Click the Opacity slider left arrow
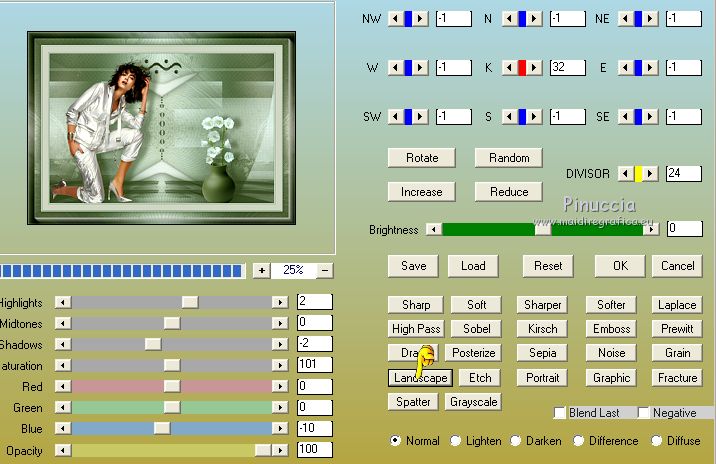The image size is (716, 464). pyautogui.click(x=63, y=450)
